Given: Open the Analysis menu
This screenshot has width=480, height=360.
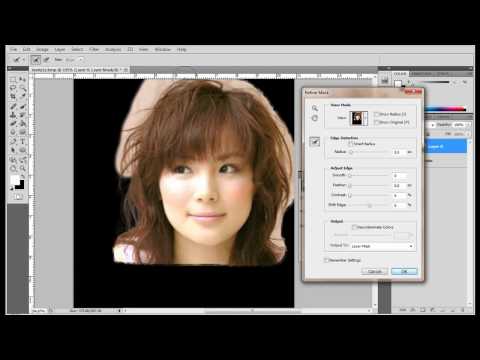Looking at the screenshot, I should [x=113, y=49].
